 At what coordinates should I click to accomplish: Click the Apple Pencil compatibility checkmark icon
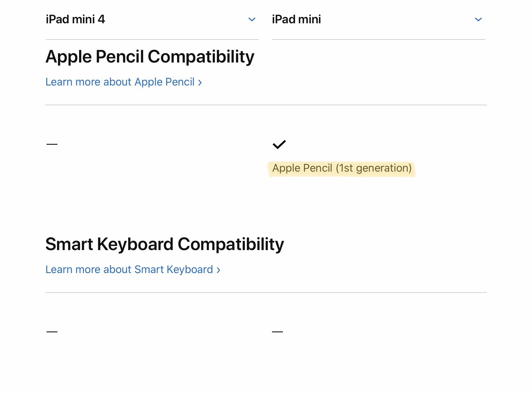pyautogui.click(x=279, y=145)
